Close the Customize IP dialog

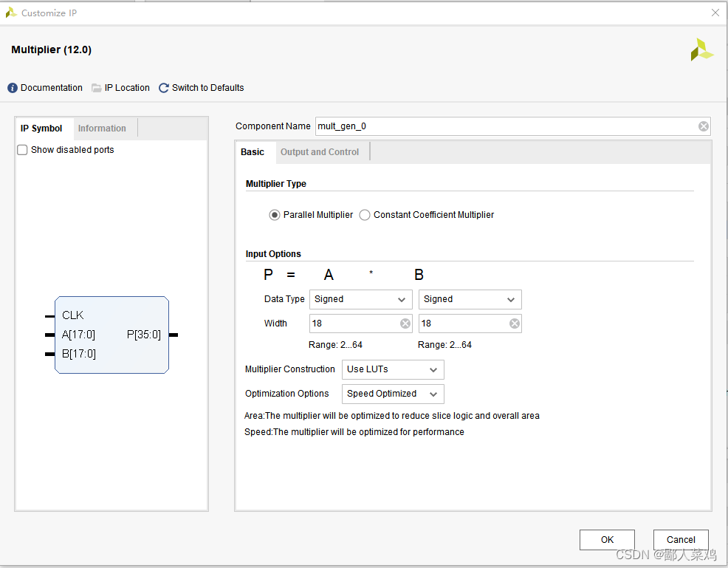(x=715, y=13)
